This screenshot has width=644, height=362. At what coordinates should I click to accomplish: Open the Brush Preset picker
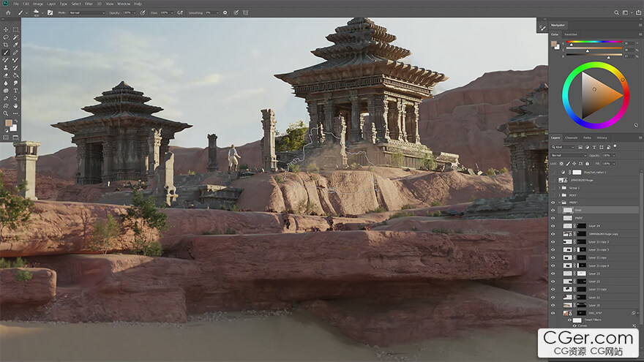click(38, 12)
